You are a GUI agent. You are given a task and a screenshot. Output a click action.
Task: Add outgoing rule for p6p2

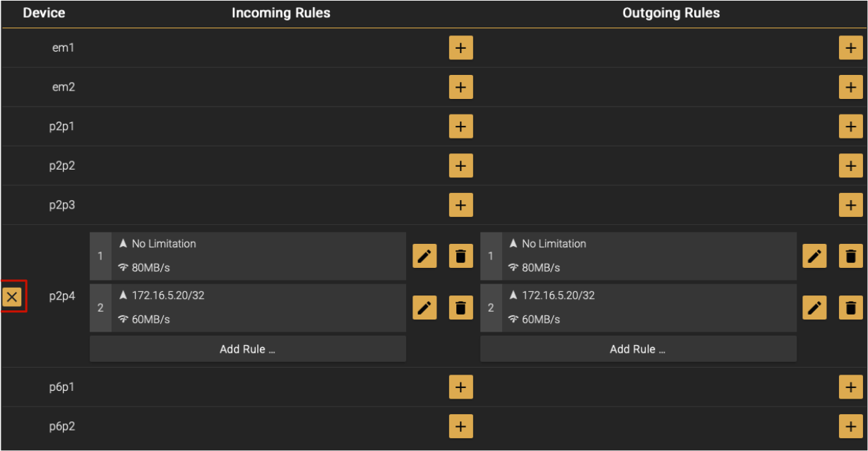pos(850,426)
